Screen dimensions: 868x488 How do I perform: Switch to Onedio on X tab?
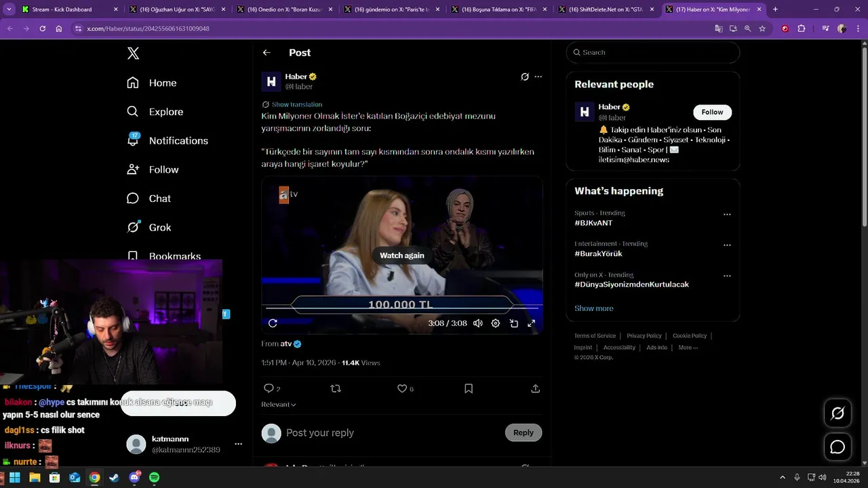pyautogui.click(x=284, y=9)
